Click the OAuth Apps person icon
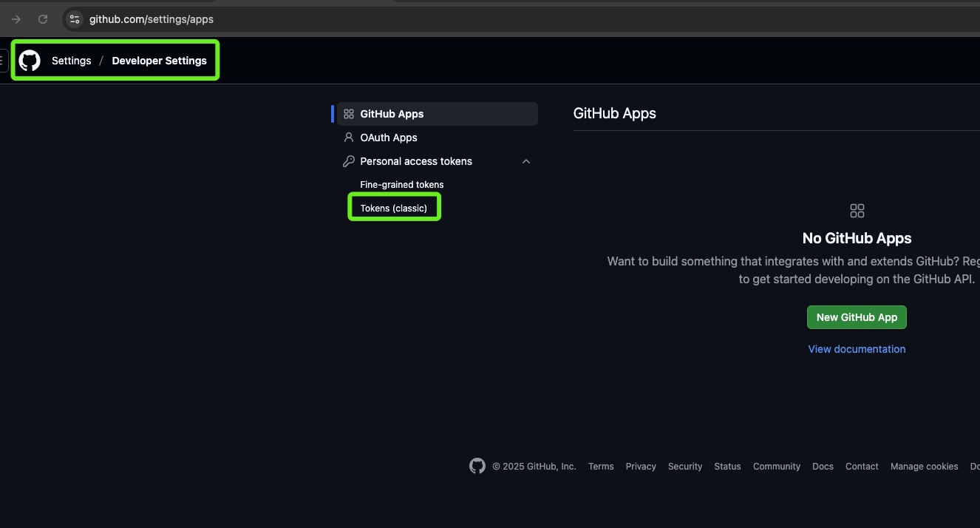Image resolution: width=980 pixels, height=528 pixels. tap(349, 138)
